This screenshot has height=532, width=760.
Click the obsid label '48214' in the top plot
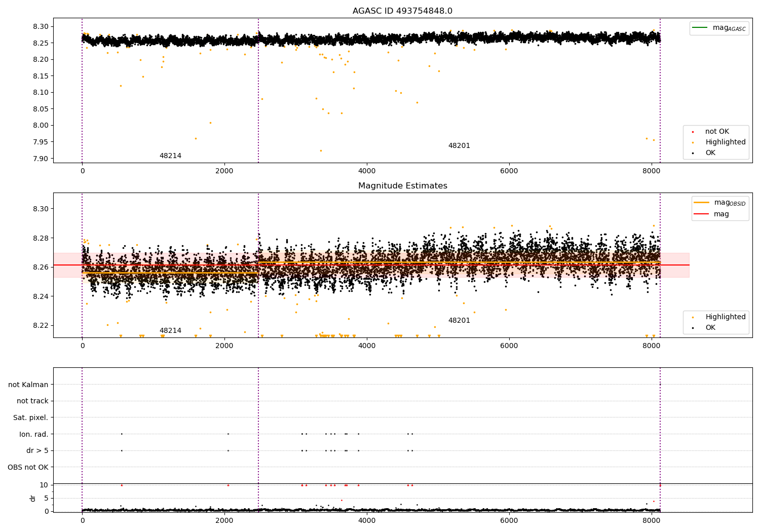click(x=170, y=156)
